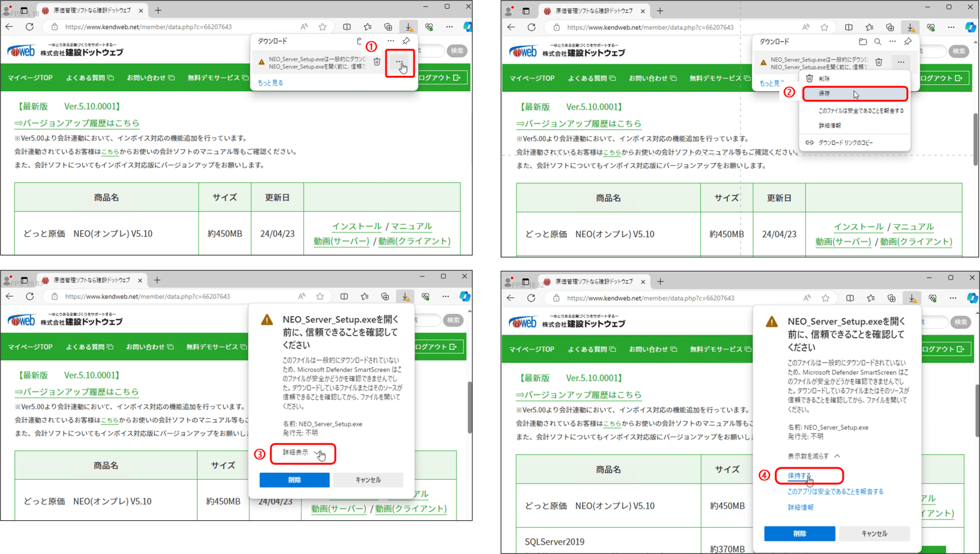980x554 pixels.
Task: Select 詳細情報 in the download context menu
Action: 829,125
